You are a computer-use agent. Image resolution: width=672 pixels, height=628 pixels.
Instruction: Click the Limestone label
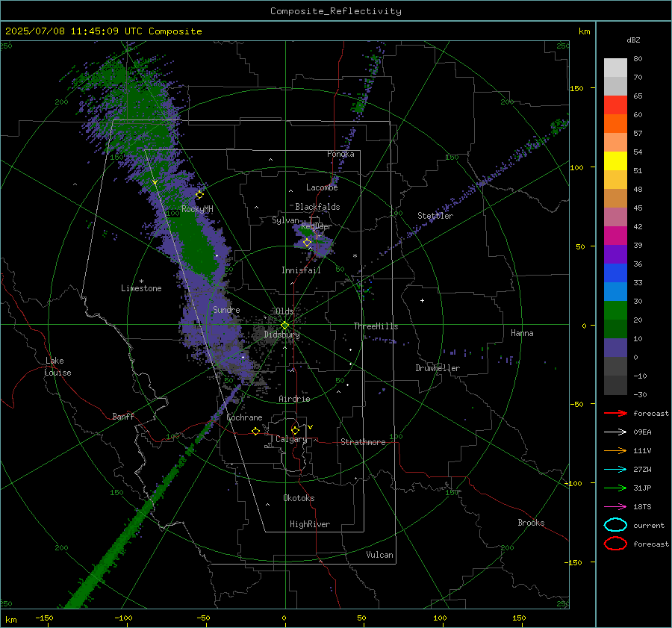point(141,288)
